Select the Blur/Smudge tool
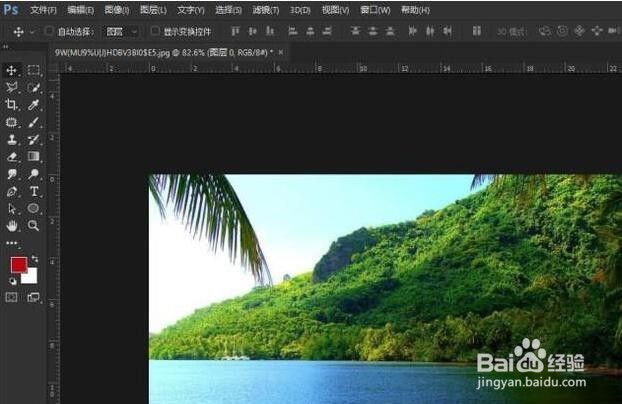This screenshot has width=622, height=404. click(x=12, y=174)
